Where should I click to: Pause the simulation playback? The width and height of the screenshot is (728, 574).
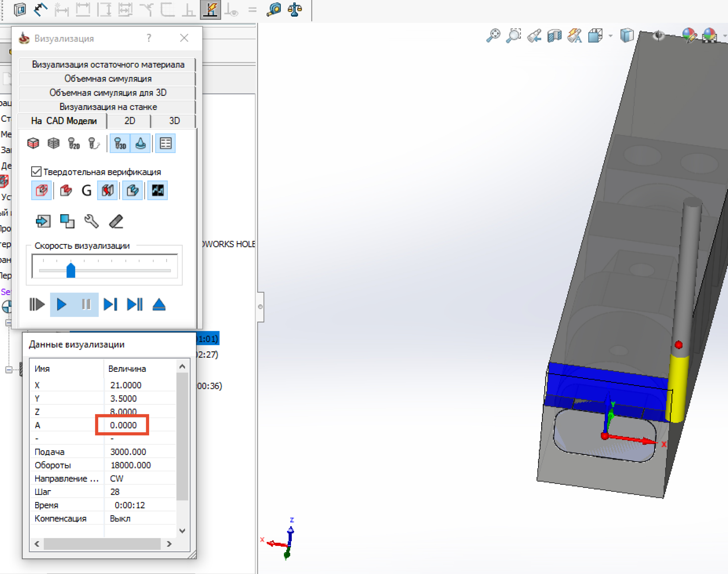coord(86,305)
